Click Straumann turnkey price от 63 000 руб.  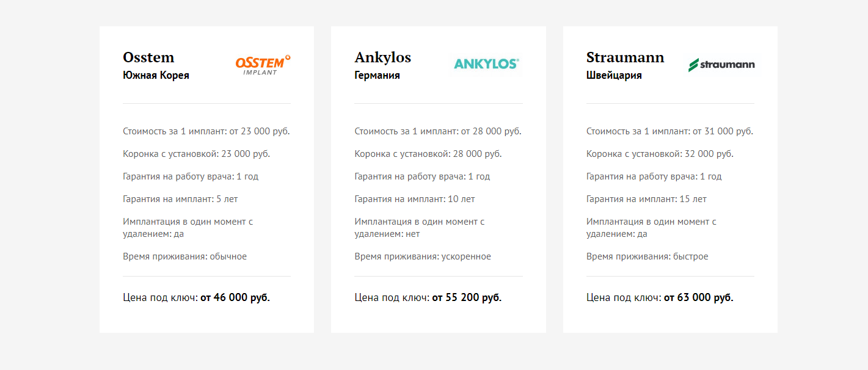point(699,297)
